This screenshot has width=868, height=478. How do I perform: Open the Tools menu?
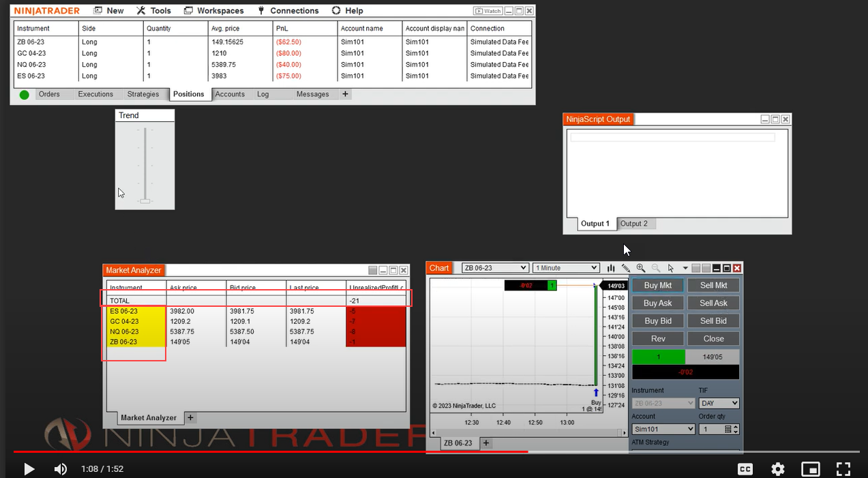pyautogui.click(x=154, y=11)
